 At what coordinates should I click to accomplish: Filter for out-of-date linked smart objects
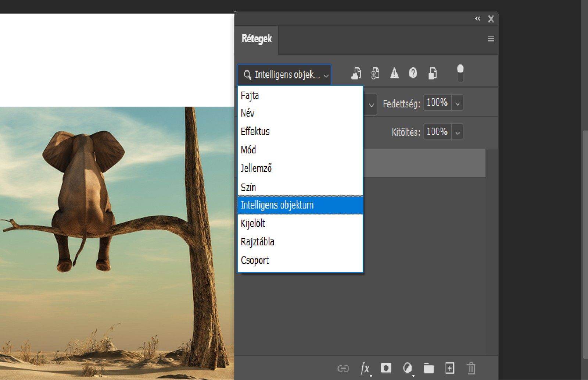394,73
